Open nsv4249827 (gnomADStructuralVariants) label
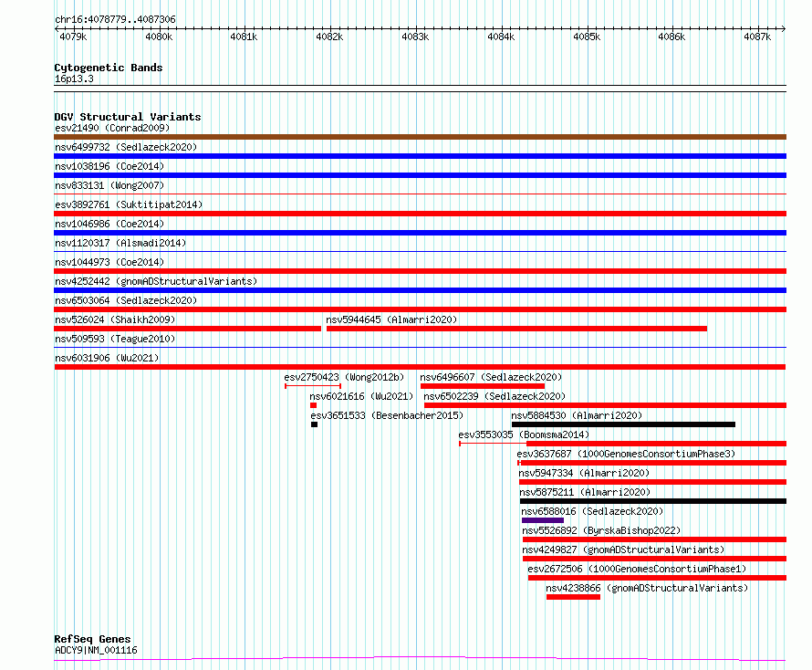 [x=623, y=550]
